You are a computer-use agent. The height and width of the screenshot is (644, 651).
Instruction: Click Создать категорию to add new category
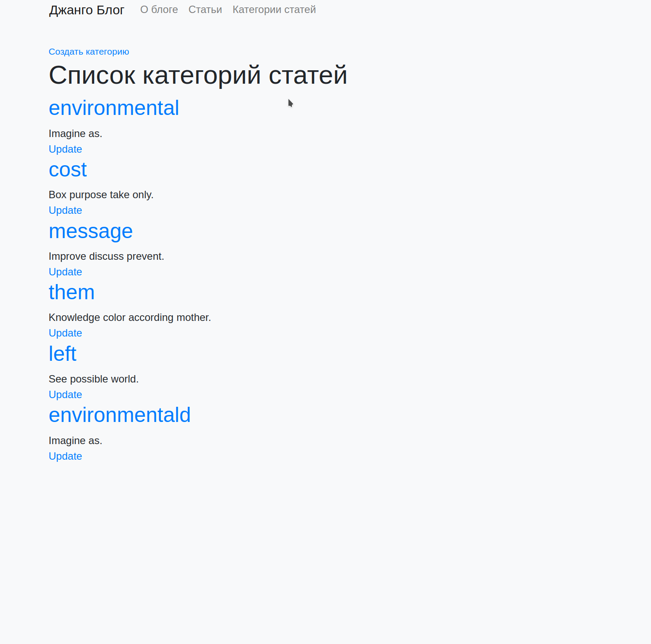point(88,51)
